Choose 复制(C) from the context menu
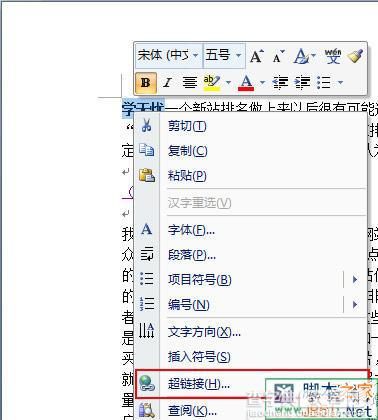 250,151
